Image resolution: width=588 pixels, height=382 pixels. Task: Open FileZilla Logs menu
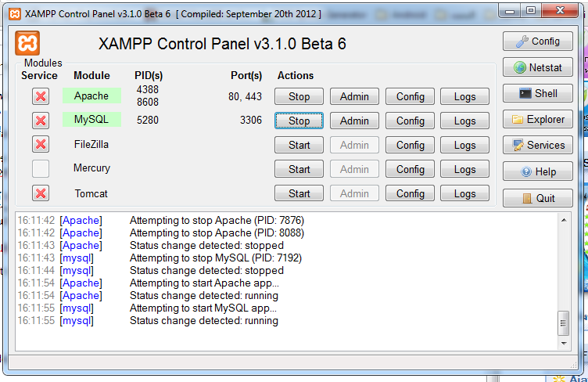(x=464, y=145)
